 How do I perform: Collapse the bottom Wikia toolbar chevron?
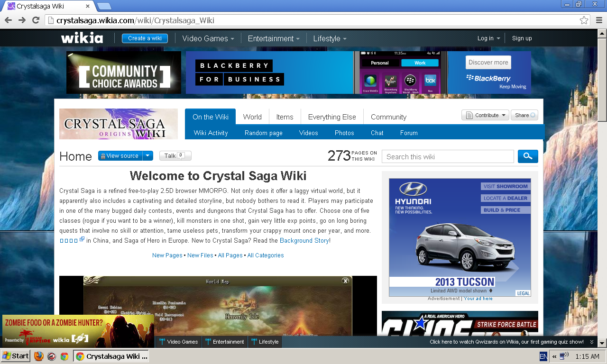click(x=591, y=342)
